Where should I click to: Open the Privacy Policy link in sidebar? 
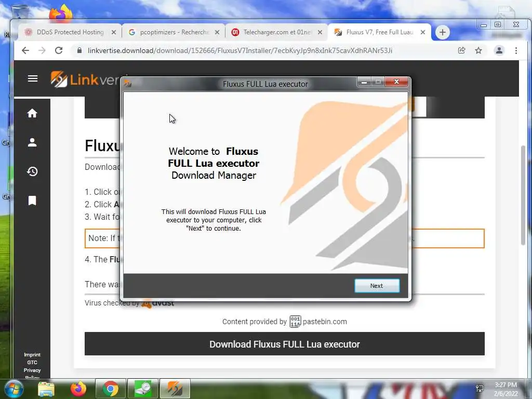click(x=32, y=373)
